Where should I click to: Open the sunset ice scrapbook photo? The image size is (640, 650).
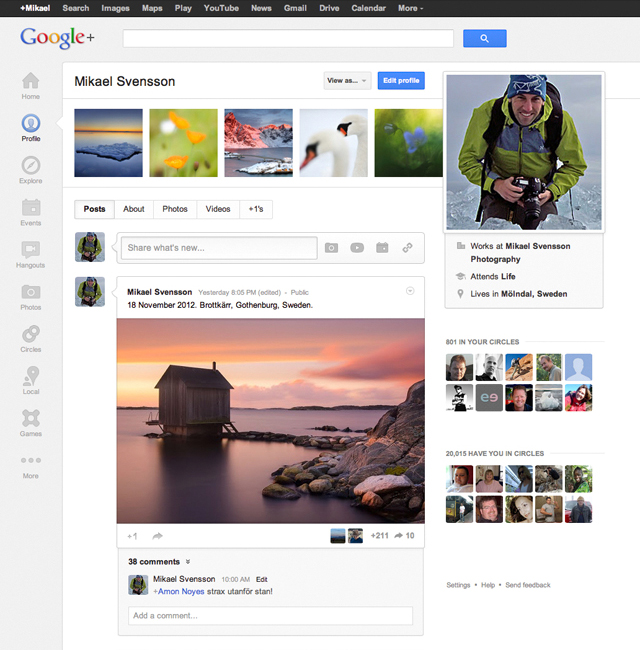pos(109,143)
